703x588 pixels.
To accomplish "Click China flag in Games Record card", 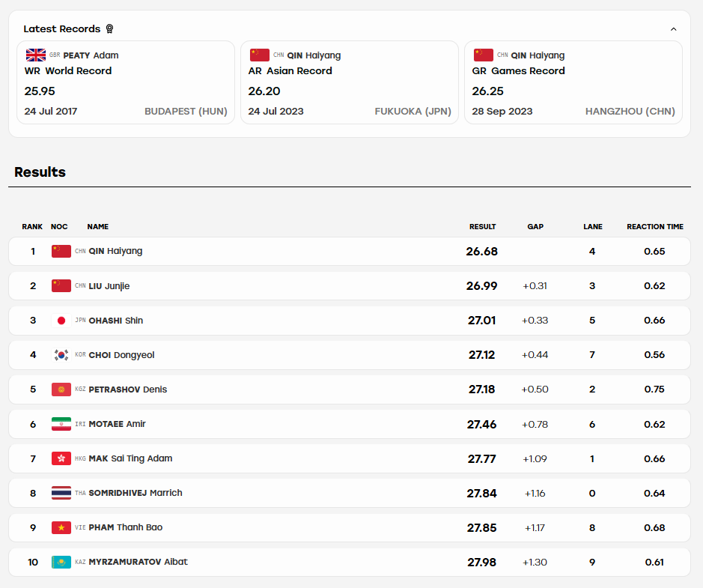I will [484, 55].
